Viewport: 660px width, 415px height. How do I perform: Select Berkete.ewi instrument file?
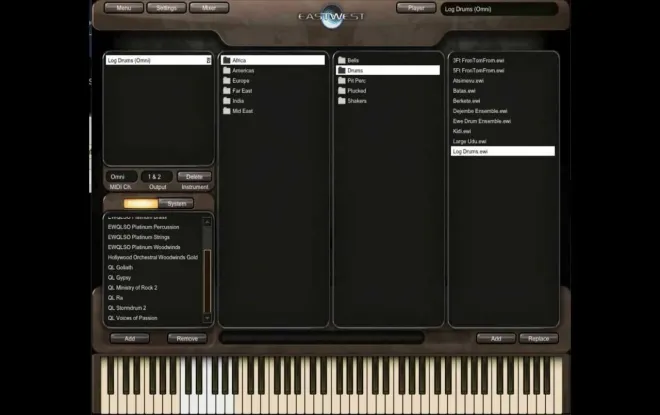tap(466, 101)
